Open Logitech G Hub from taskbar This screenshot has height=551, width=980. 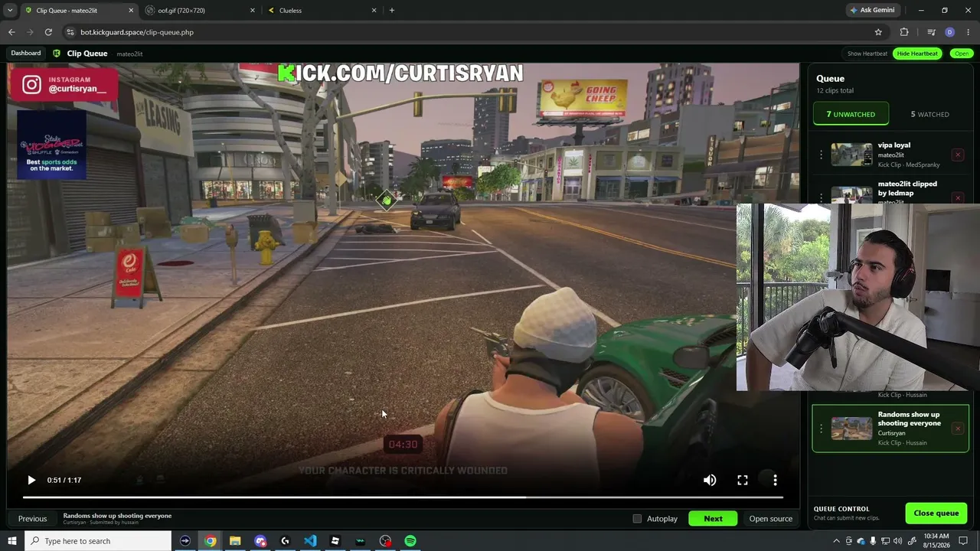click(x=285, y=541)
